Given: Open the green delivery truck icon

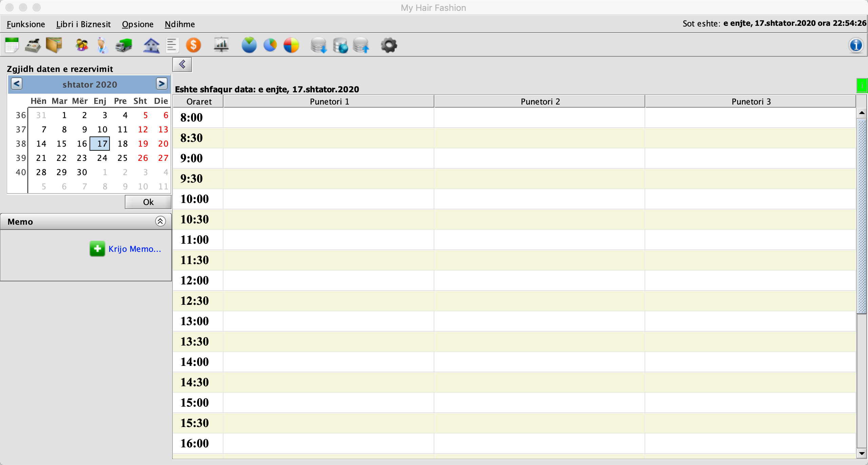Looking at the screenshot, I should tap(124, 45).
